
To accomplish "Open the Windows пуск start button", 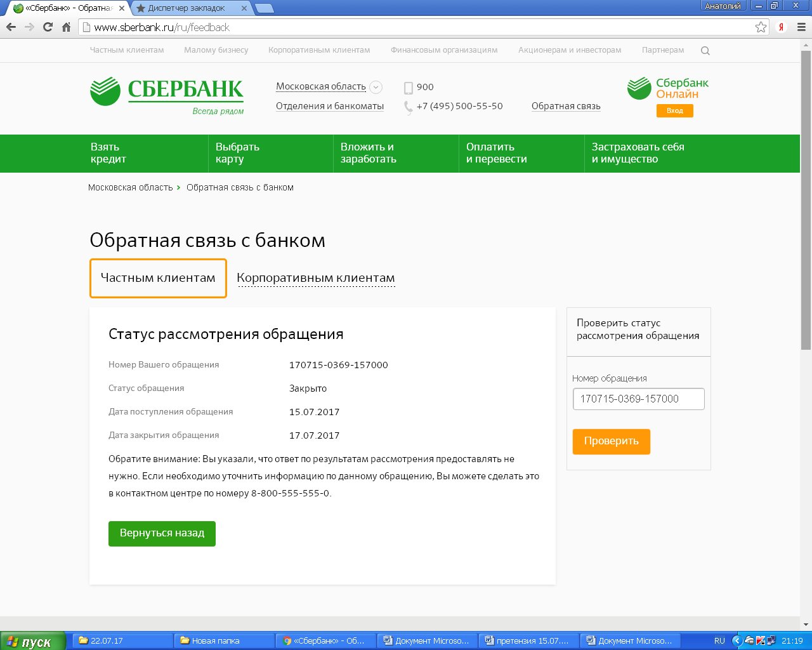I will point(33,641).
